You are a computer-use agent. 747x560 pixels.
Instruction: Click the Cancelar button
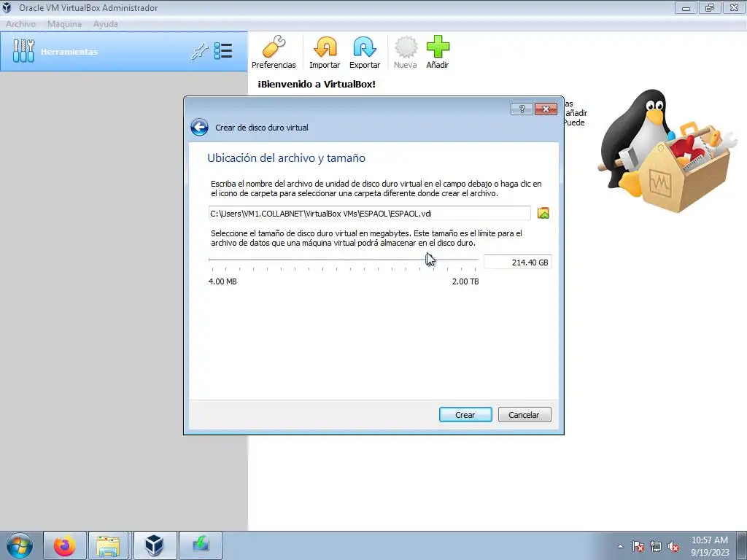point(525,415)
